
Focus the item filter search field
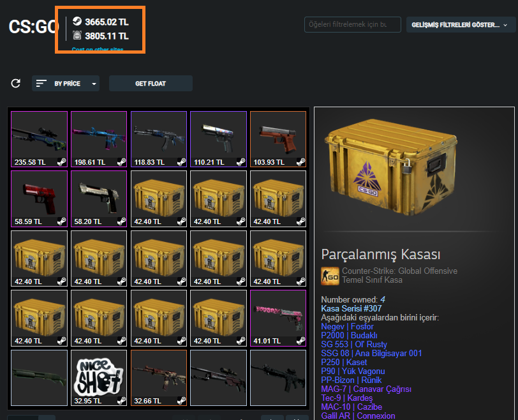tap(353, 24)
